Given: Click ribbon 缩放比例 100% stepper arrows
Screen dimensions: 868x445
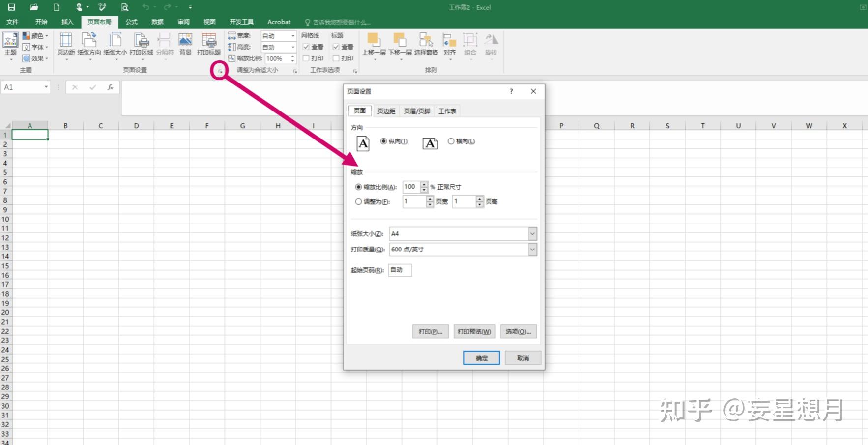Looking at the screenshot, I should click(293, 58).
